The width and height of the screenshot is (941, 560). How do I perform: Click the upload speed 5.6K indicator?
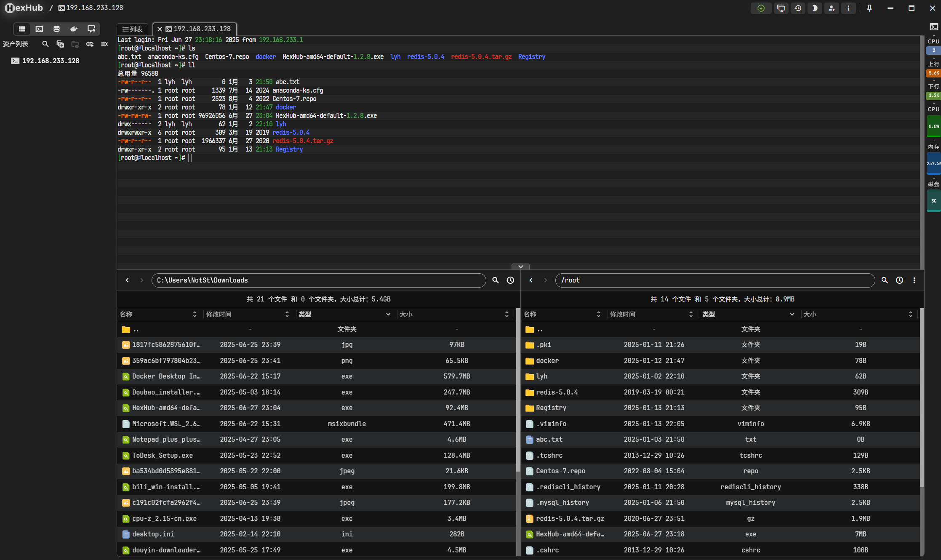933,73
